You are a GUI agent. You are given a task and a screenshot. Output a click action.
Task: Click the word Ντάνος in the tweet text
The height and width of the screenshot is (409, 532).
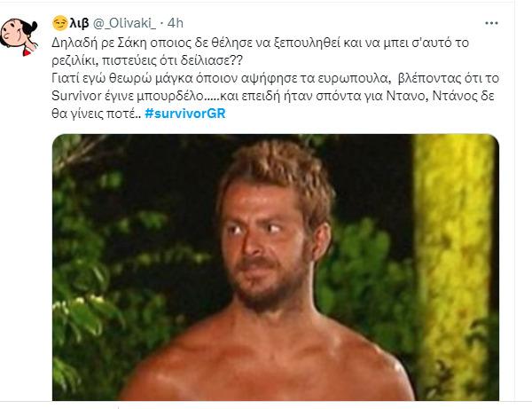pos(450,96)
